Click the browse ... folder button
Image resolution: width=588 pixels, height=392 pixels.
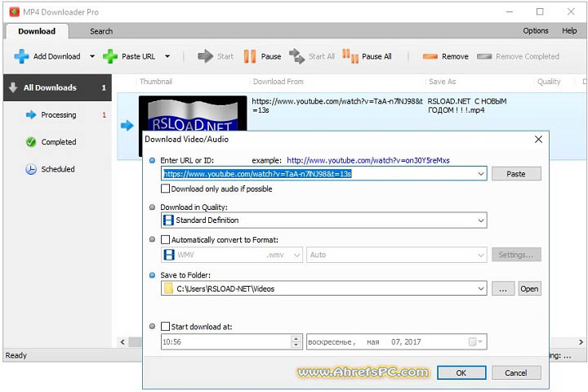click(503, 289)
